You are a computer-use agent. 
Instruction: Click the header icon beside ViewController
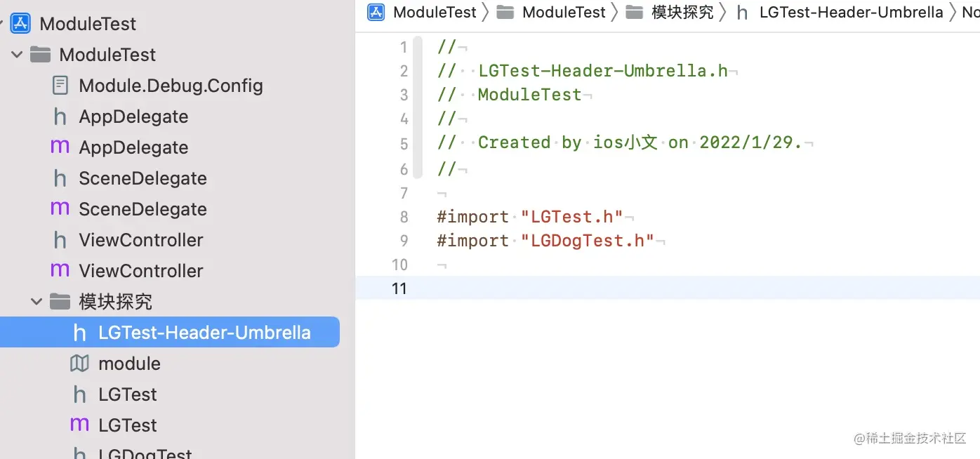pyautogui.click(x=60, y=240)
